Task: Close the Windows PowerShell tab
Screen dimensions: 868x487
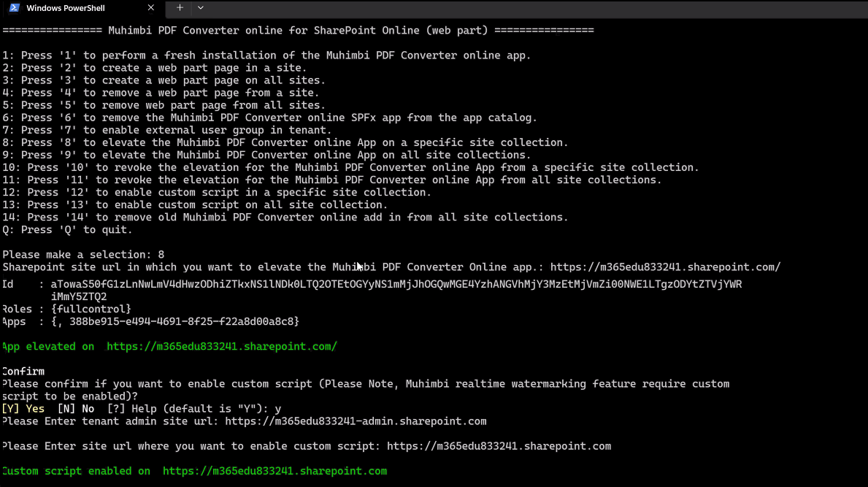Action: (x=151, y=8)
